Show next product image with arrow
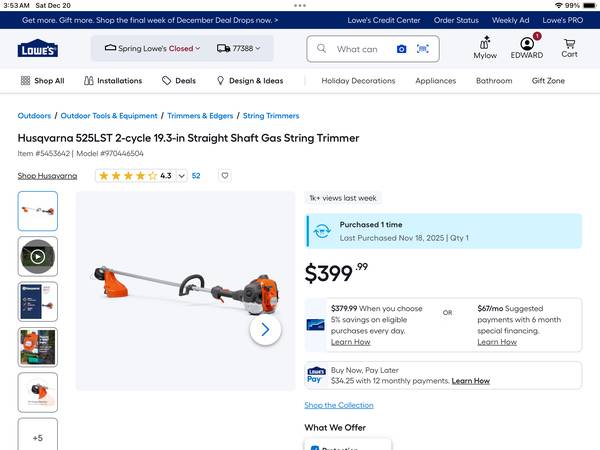 [265, 329]
